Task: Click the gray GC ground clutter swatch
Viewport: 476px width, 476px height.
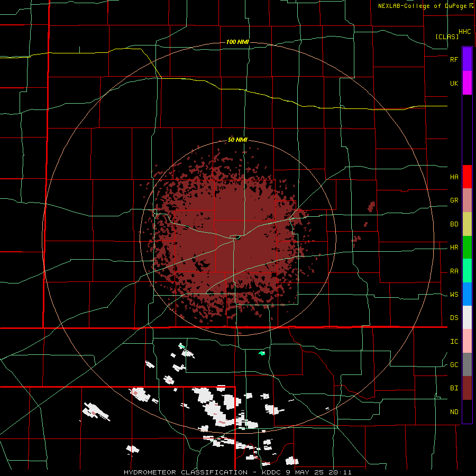Action: [x=467, y=364]
